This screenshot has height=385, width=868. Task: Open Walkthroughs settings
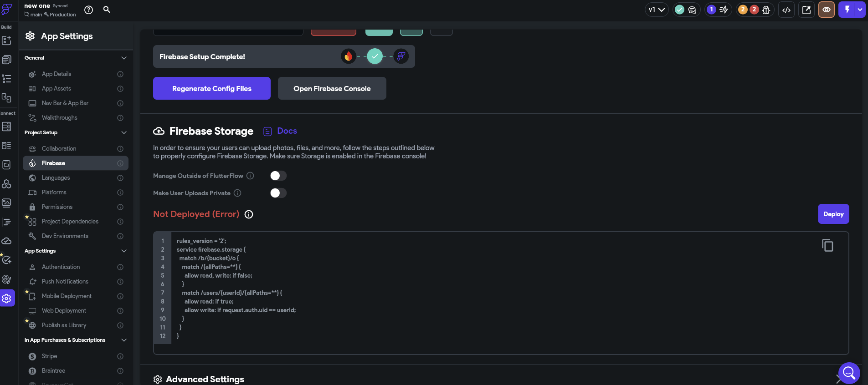coord(76,118)
